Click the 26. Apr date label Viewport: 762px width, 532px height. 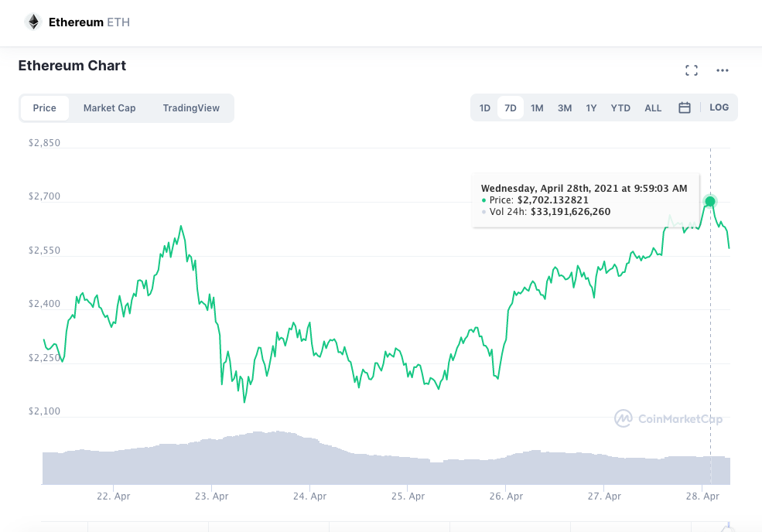[507, 496]
